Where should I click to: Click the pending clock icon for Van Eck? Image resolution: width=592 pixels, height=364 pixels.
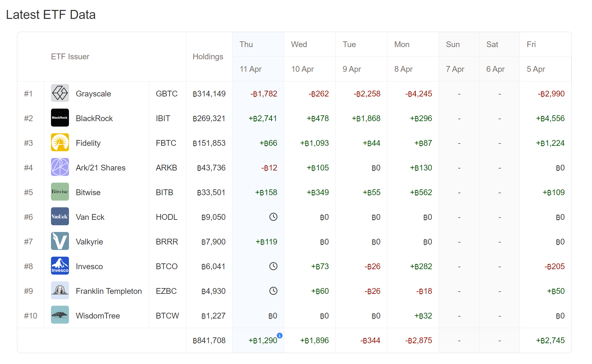[x=273, y=217]
